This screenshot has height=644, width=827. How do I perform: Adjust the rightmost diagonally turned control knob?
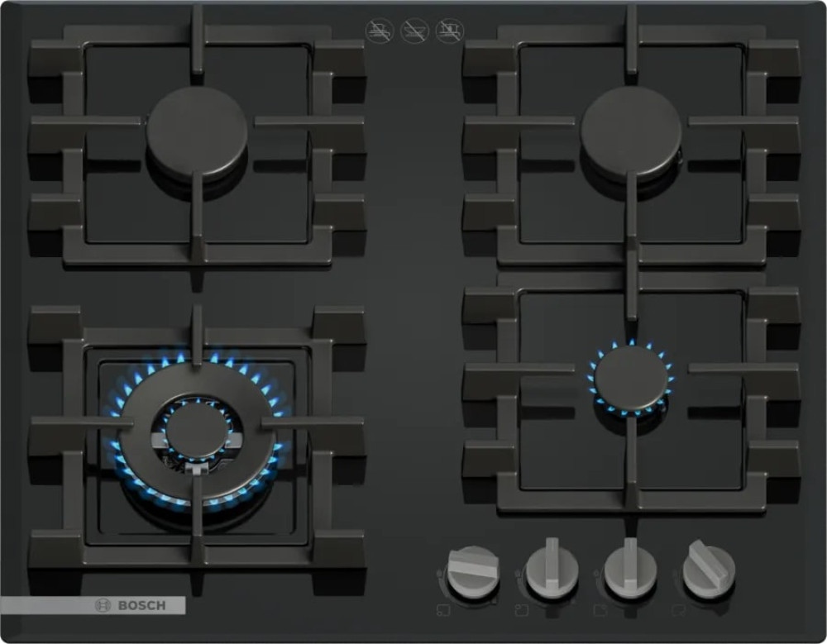click(x=709, y=570)
